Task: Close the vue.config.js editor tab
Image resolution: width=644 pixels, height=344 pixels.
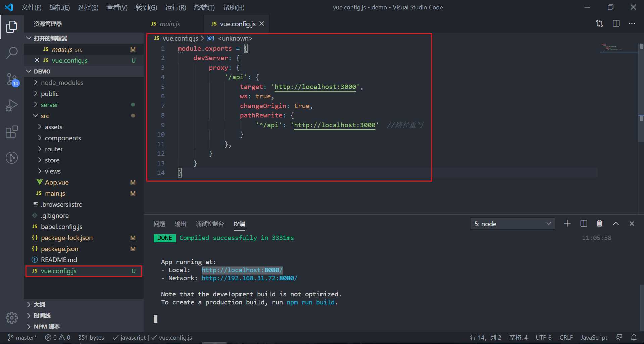Action: pos(262,24)
